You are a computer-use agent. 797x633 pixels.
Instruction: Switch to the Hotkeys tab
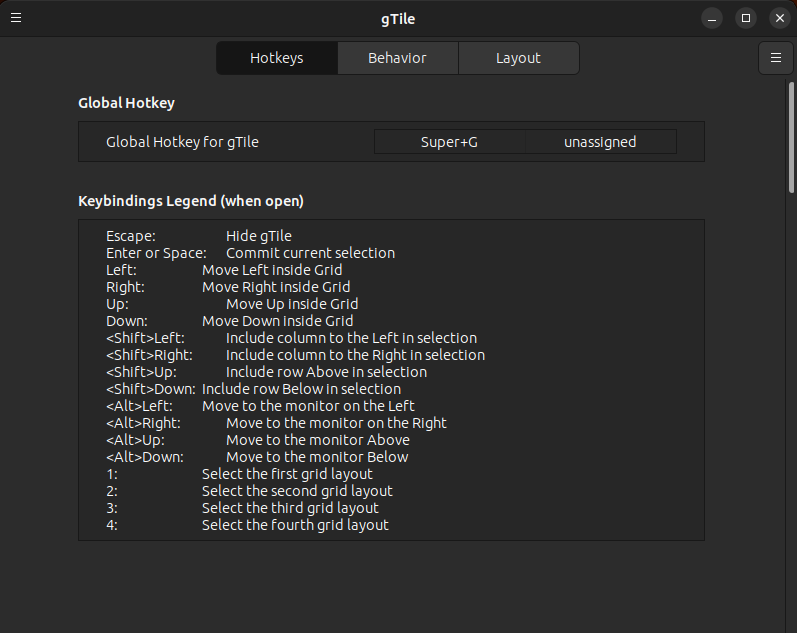coord(277,58)
